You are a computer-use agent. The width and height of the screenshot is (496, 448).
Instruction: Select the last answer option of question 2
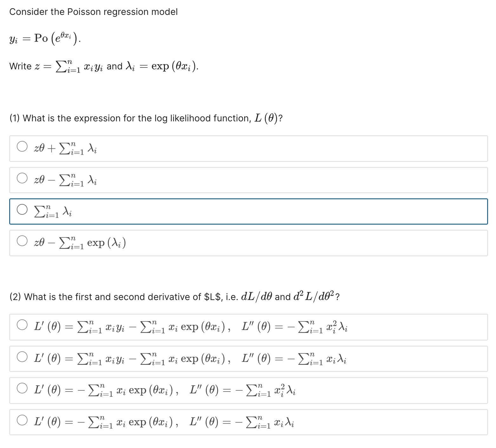click(22, 421)
